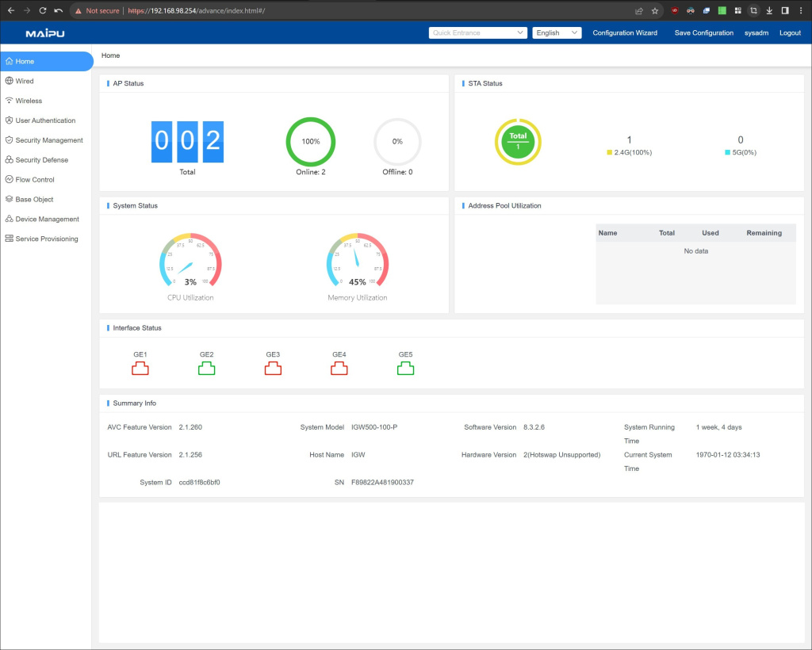Click the Flow Control icon

coord(9,179)
